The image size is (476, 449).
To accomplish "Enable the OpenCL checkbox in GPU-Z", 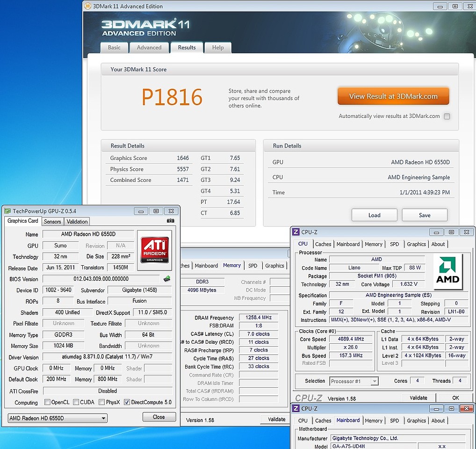I will click(x=47, y=402).
